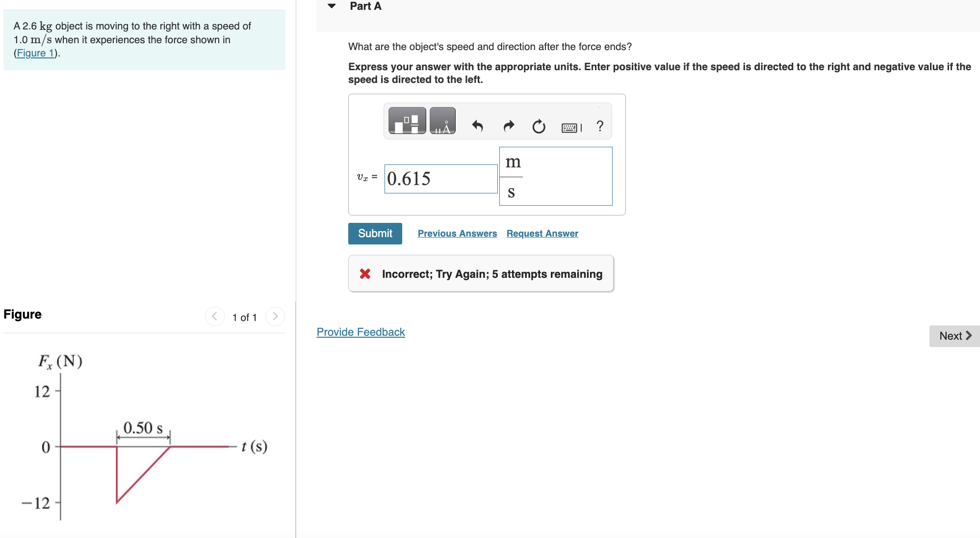Open the Figure 1 link
Screen dimensions: 980x538
coord(36,53)
